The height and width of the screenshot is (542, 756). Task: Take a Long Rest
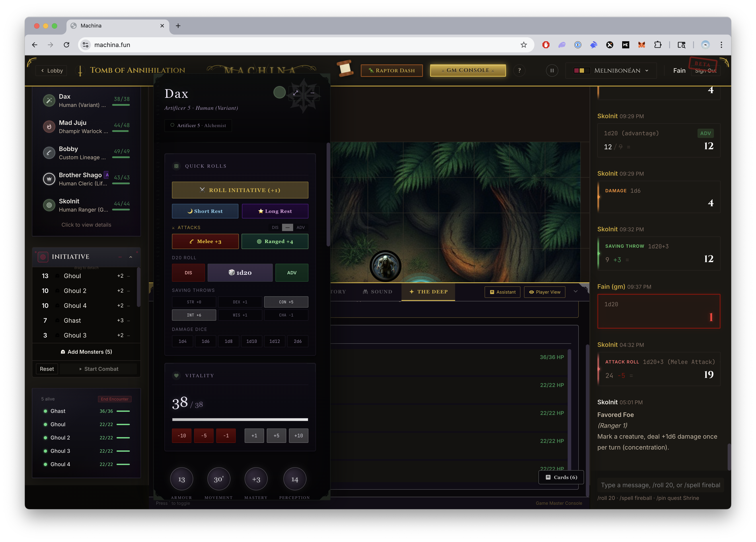click(275, 211)
